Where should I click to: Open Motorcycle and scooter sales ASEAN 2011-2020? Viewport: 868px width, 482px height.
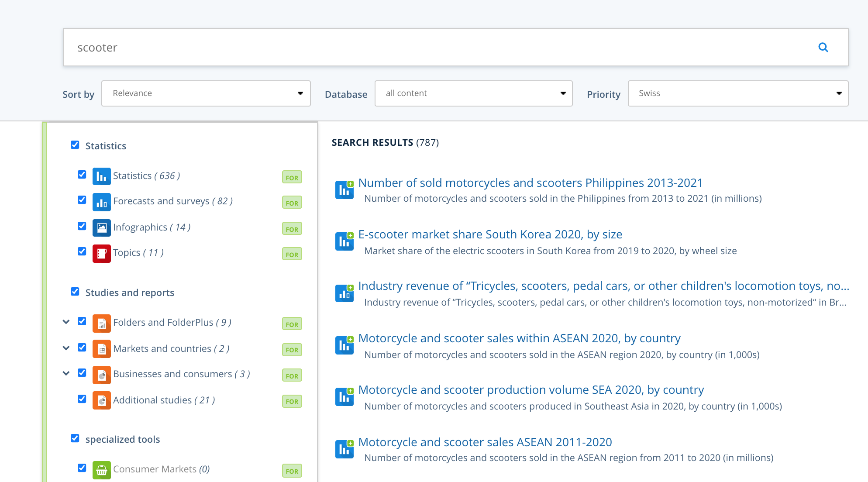(485, 442)
